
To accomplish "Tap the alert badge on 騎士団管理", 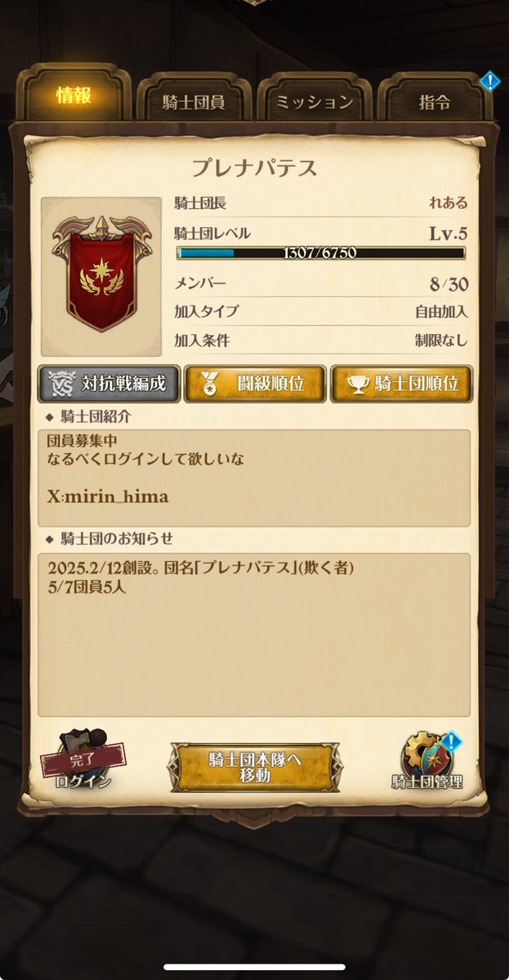I will (452, 742).
